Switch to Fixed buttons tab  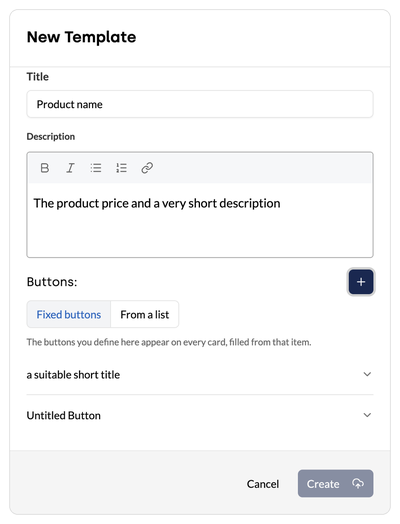pos(69,314)
